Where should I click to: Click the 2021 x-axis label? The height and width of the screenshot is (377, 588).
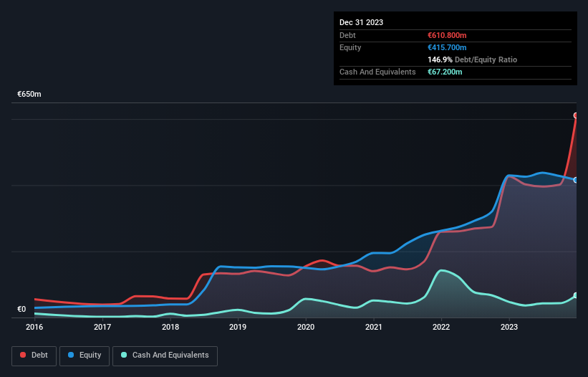(374, 327)
